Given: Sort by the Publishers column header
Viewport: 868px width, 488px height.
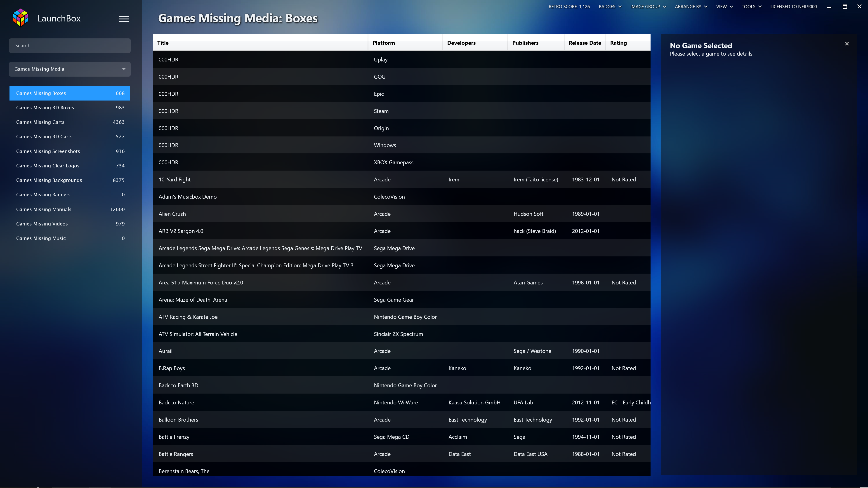Looking at the screenshot, I should [x=536, y=43].
